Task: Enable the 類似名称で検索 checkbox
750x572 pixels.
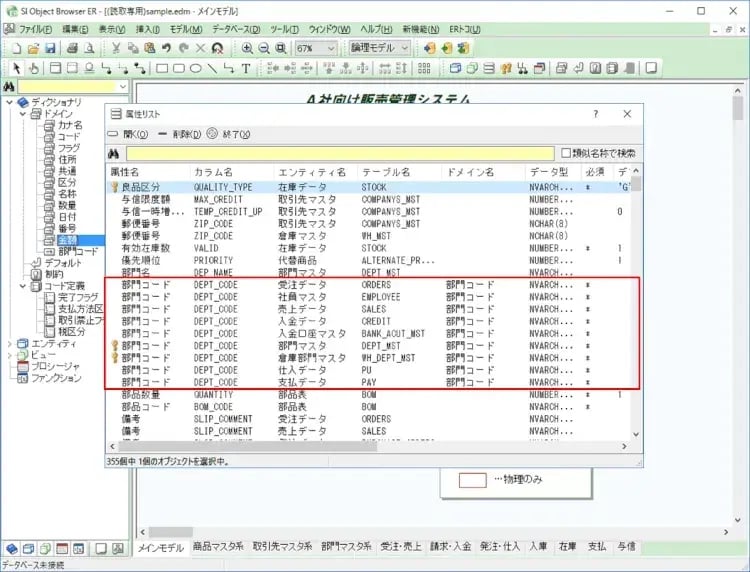Action: [x=566, y=153]
